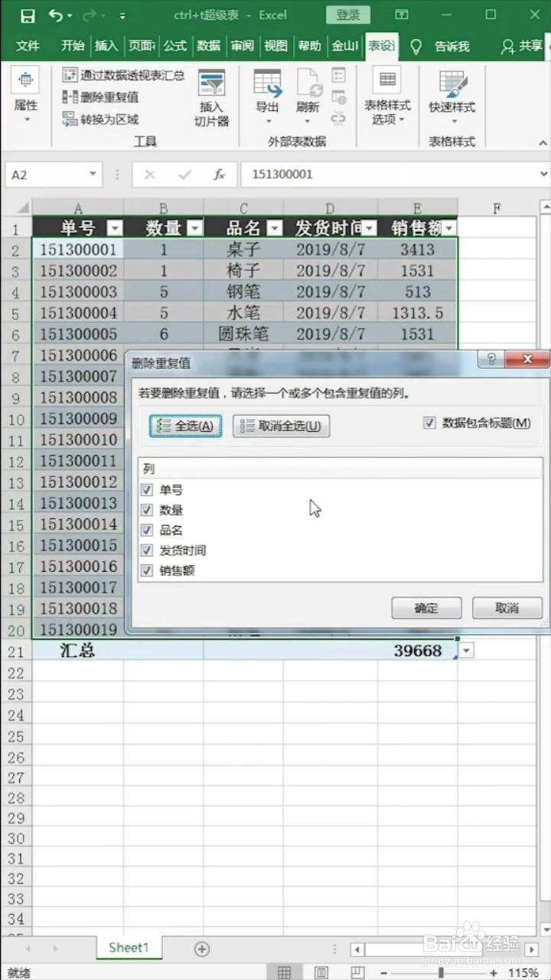Screen dimensions: 551x980
Task: Click the 登录 sign-in button
Action: 347,15
